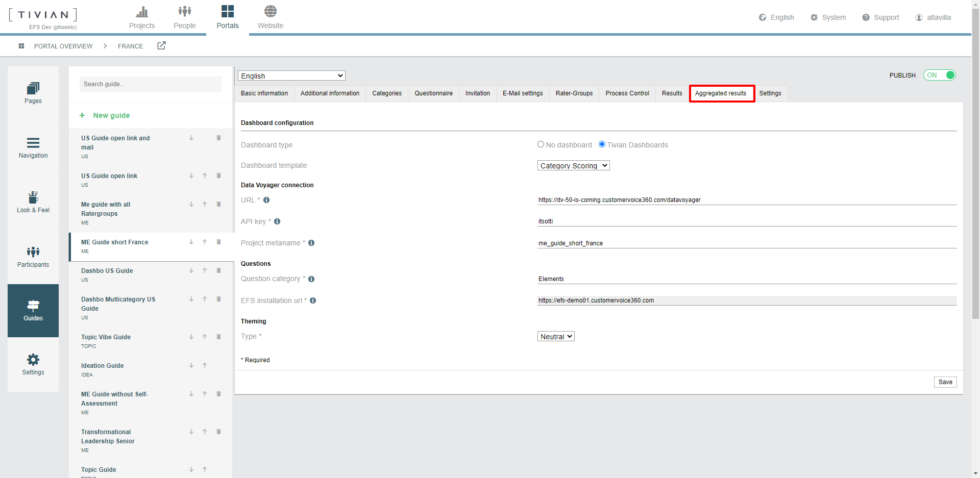
Task: Show API key info tooltip icon
Action: coord(277,221)
